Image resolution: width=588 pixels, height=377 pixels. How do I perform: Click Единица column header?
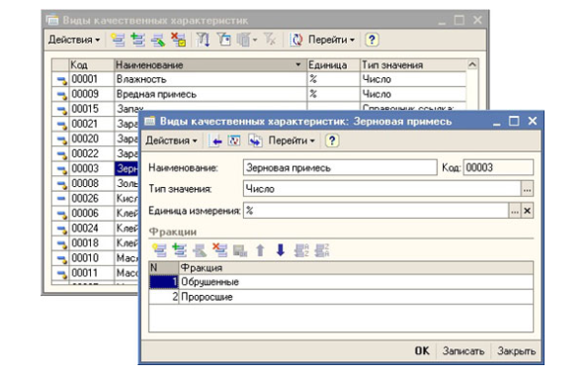pos(333,65)
